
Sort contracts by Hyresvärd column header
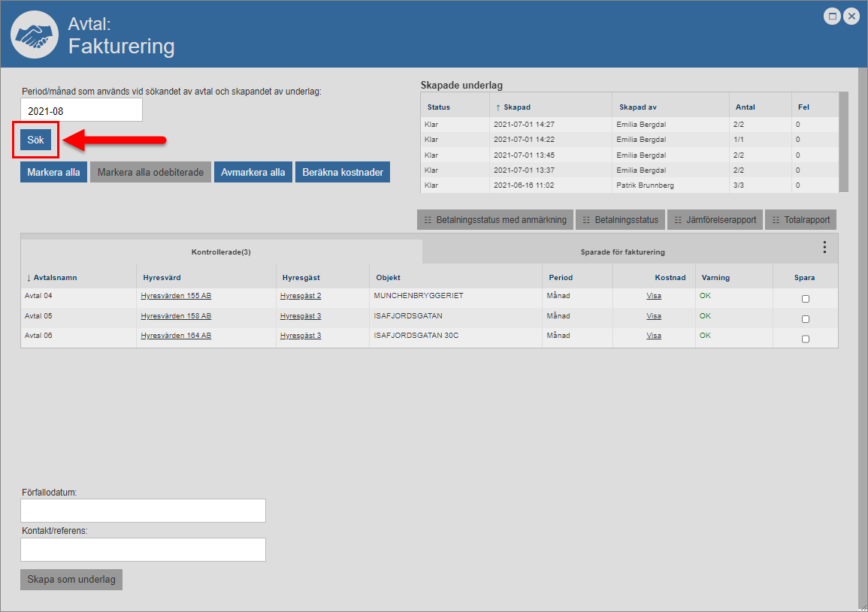click(x=162, y=277)
